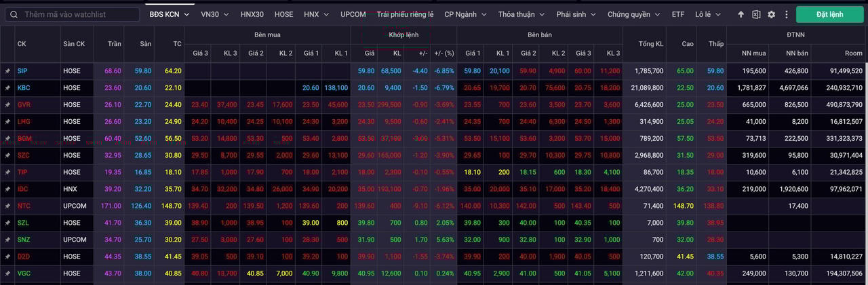The image size is (868, 285).
Task: Click the pin icon beside GVR
Action: [8, 104]
